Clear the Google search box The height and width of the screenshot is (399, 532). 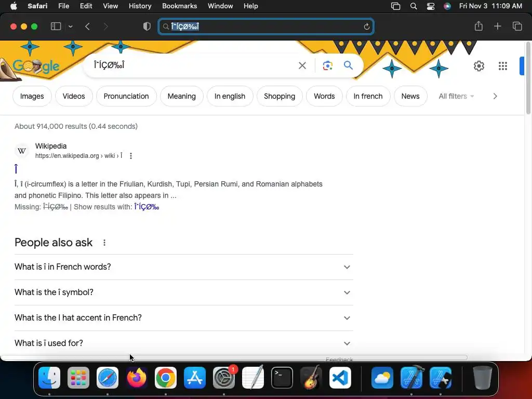click(302, 65)
